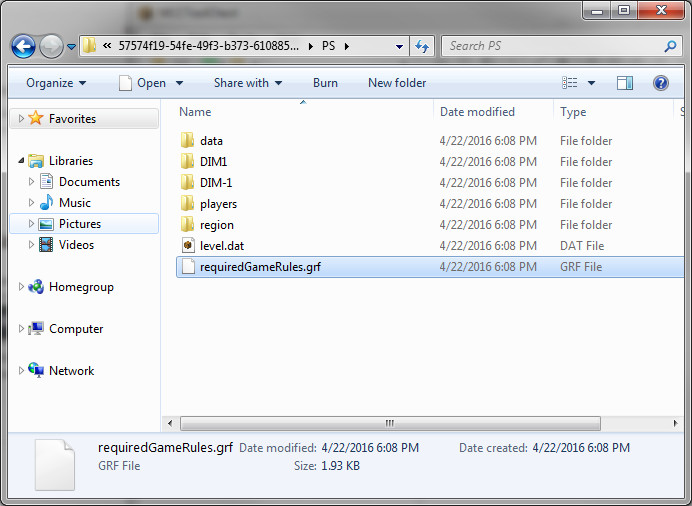Click the DAT File type cell

pos(582,246)
